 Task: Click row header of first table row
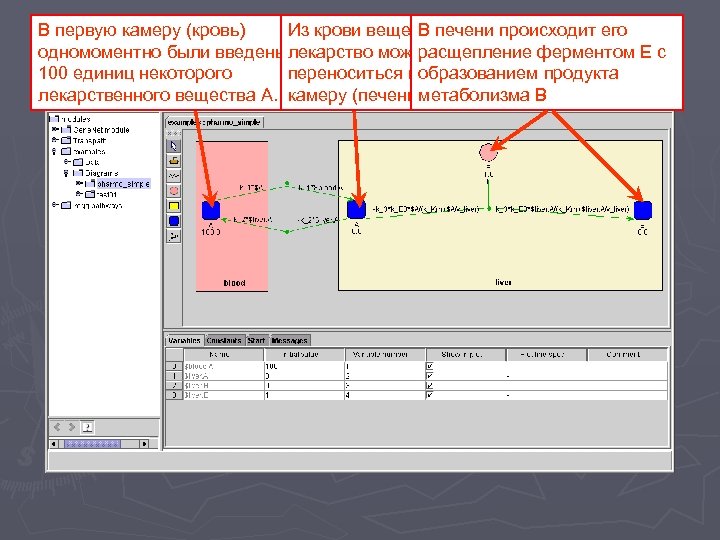[174, 366]
